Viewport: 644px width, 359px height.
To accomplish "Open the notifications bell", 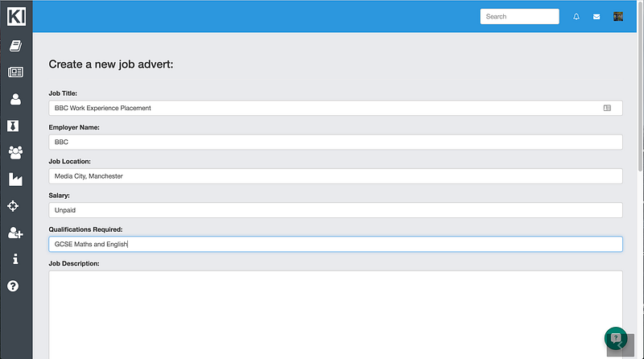I will (576, 17).
